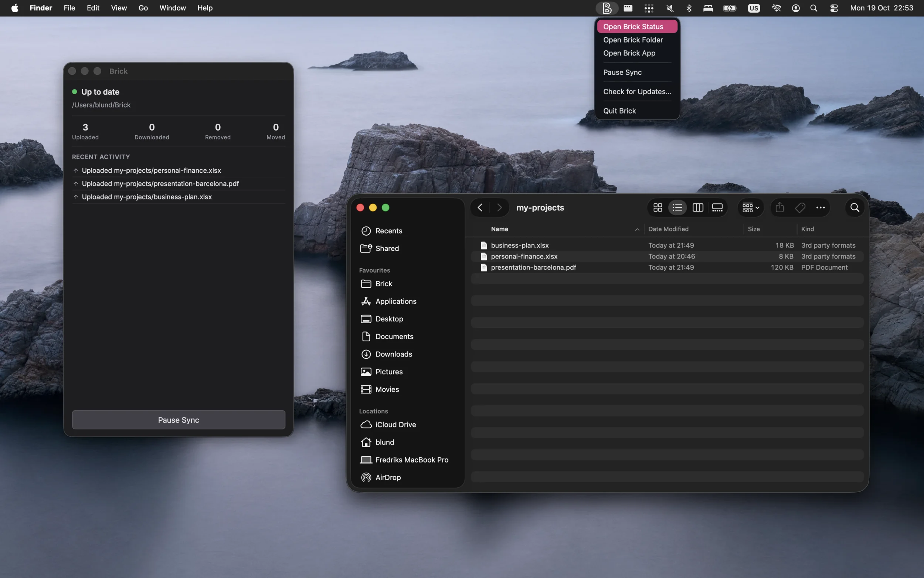Switch Finder to gallery view

717,207
